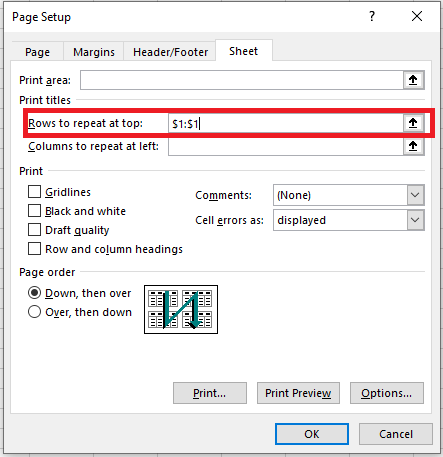Confirm settings with the OK button
The height and width of the screenshot is (457, 443).
tap(312, 434)
